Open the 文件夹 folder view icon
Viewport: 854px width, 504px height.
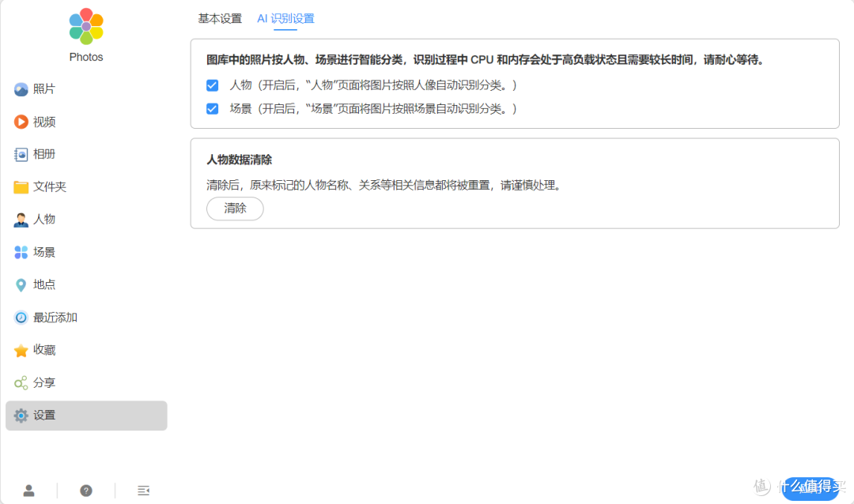pos(21,187)
